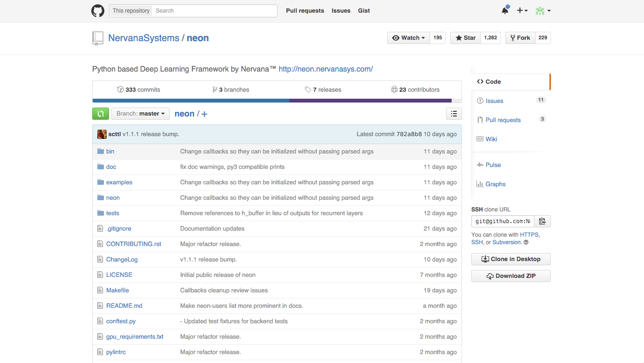Screen dimensions: 644x363
Task: Open the user avatar menu
Action: (543, 11)
